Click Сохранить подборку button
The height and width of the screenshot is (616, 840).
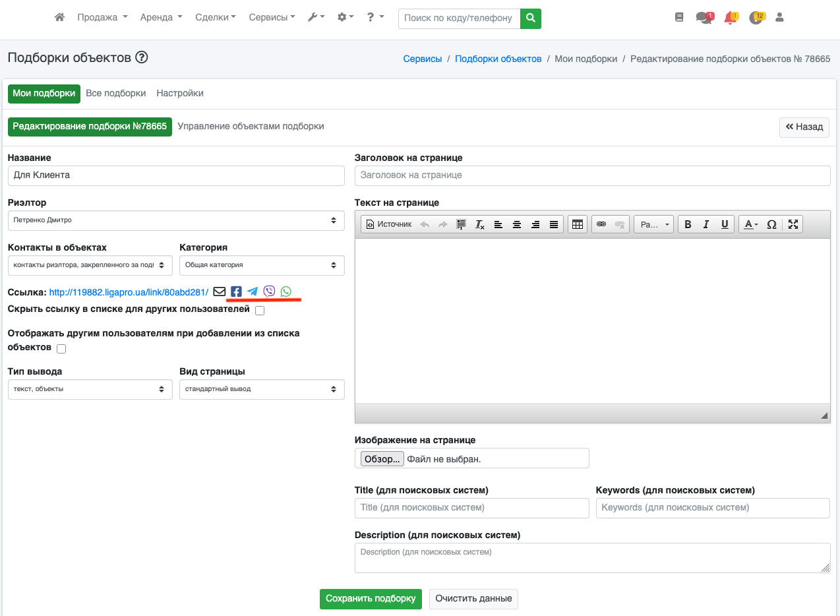(371, 599)
